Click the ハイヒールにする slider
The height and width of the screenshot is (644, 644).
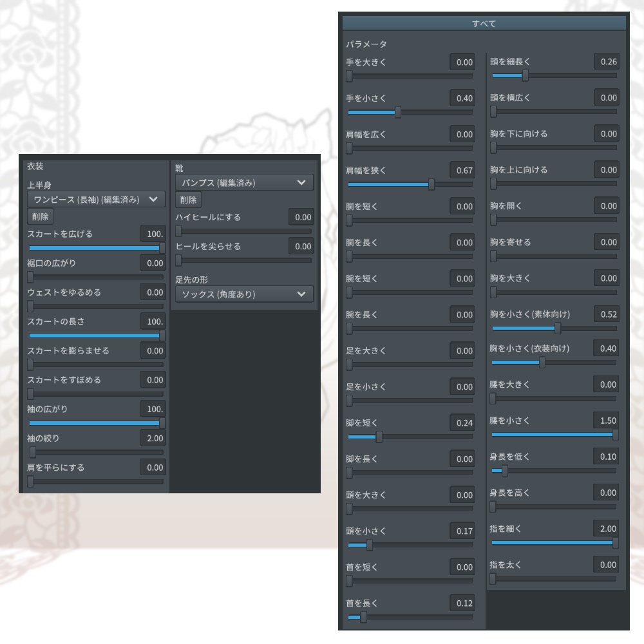pyautogui.click(x=244, y=231)
